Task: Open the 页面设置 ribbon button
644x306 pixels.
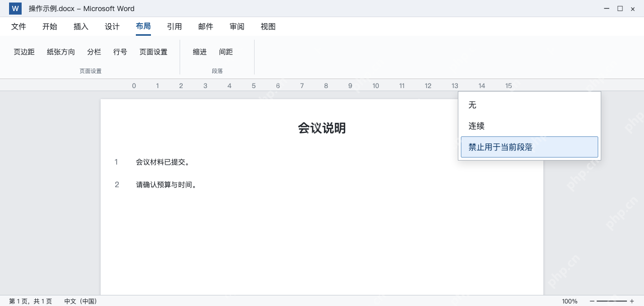Action: pyautogui.click(x=153, y=52)
